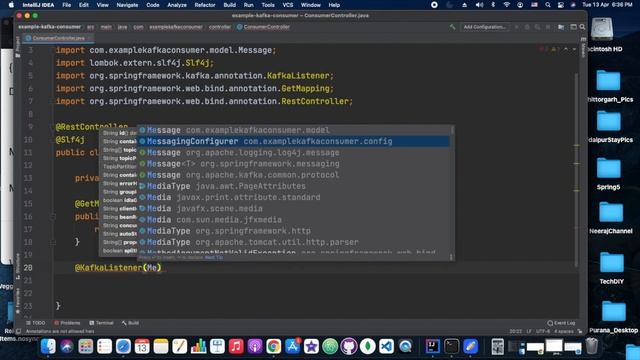This screenshot has width=640, height=360.
Task: Open the Terminal app from the Dock
Action: tap(451, 347)
